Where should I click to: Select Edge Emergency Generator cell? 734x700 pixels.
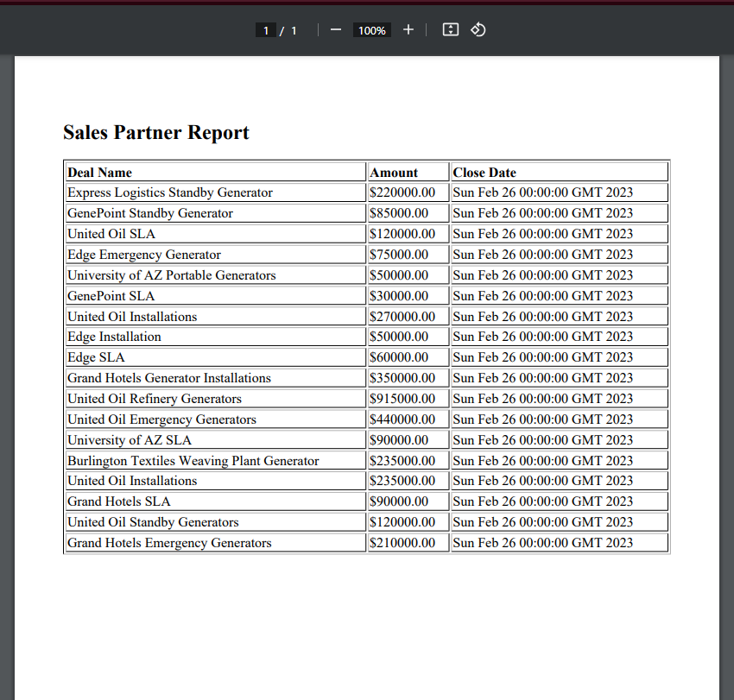click(216, 254)
